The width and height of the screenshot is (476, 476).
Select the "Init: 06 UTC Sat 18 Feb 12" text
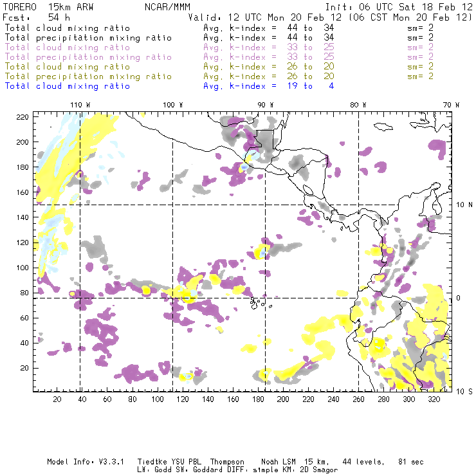(x=399, y=7)
